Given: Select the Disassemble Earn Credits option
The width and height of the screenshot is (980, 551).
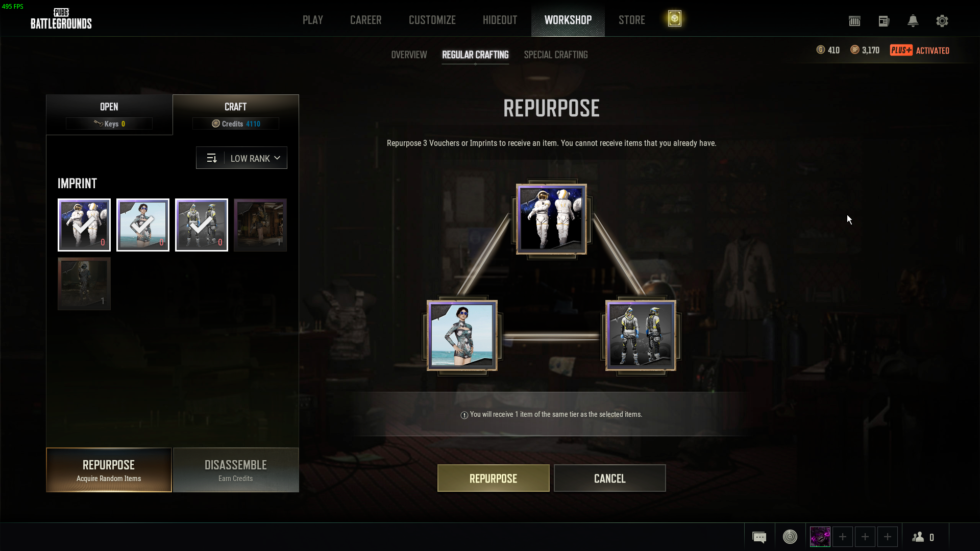Looking at the screenshot, I should 236,470.
